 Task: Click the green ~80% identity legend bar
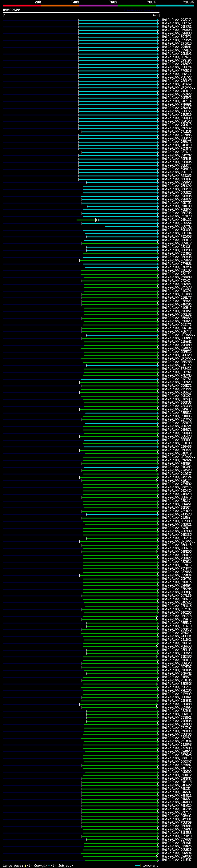coord(137,6)
